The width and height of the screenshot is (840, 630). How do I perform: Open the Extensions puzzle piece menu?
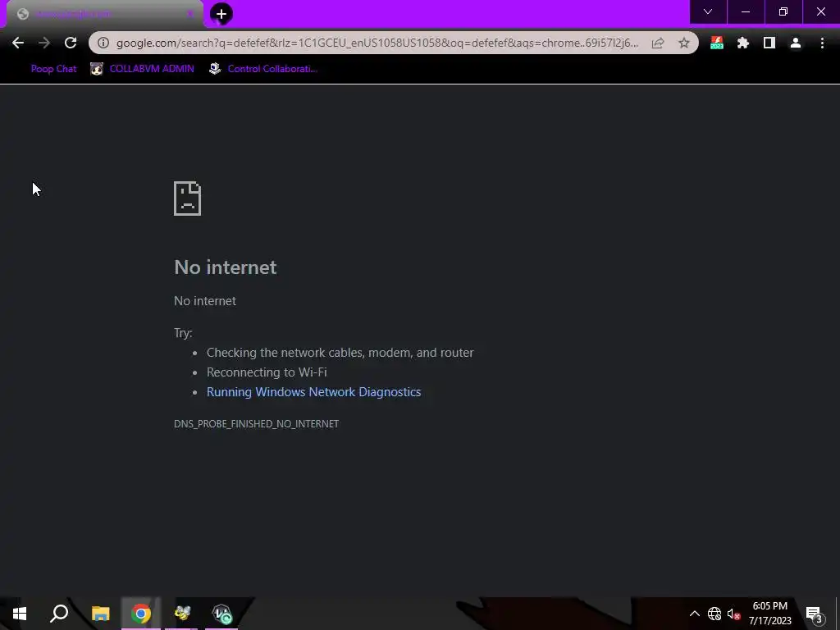point(743,43)
